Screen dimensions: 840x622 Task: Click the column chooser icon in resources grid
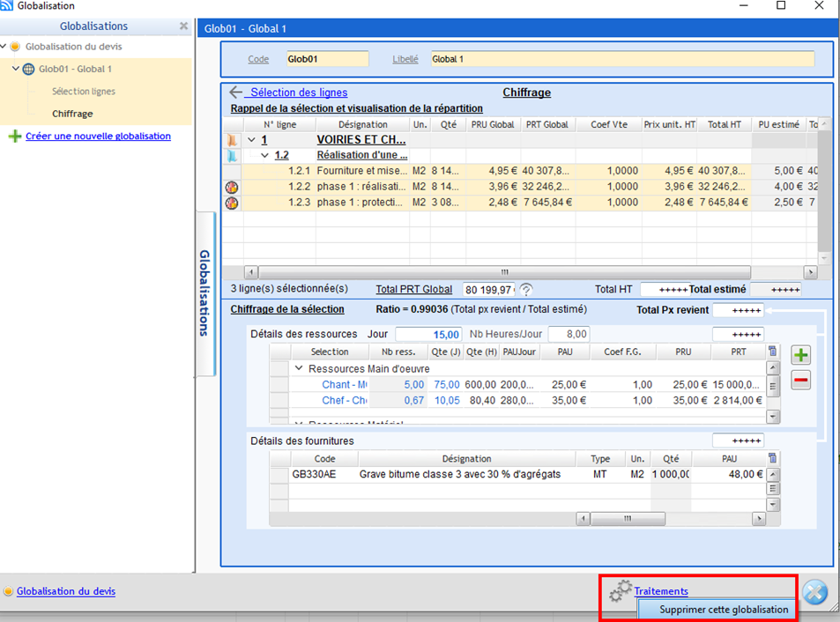coord(773,352)
